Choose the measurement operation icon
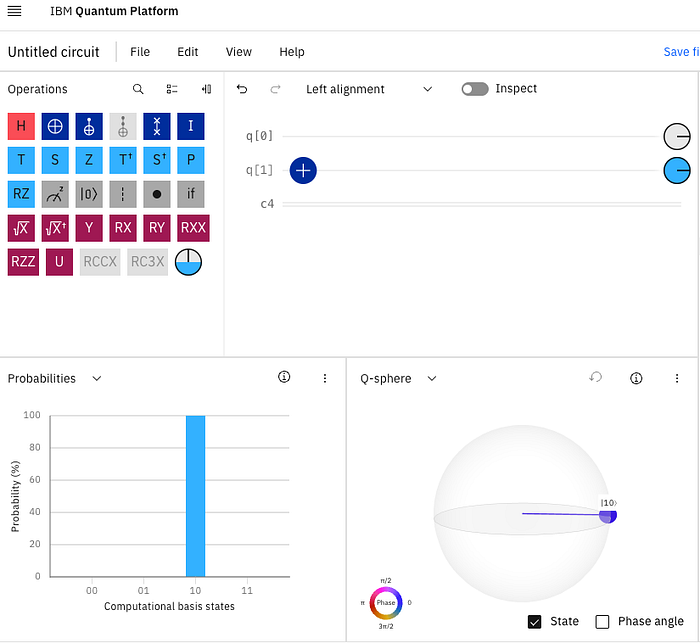The height and width of the screenshot is (643, 700). pyautogui.click(x=55, y=194)
